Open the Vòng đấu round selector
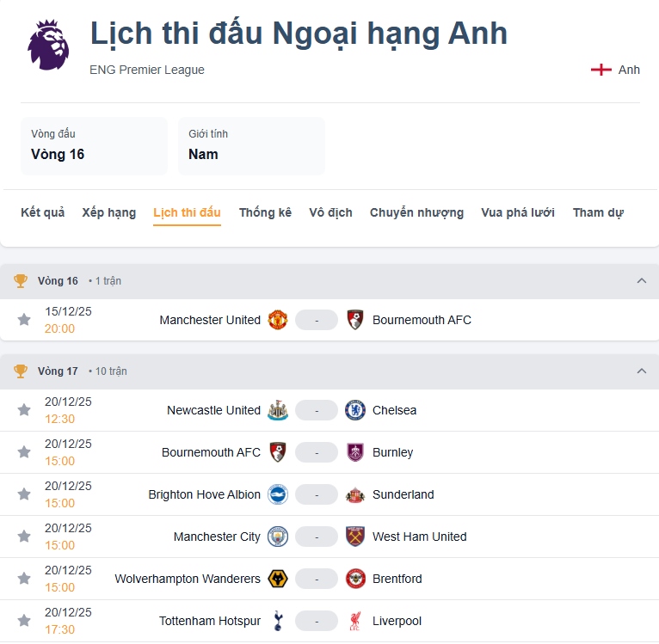Viewport: 659px width, 644px height. tap(94, 146)
